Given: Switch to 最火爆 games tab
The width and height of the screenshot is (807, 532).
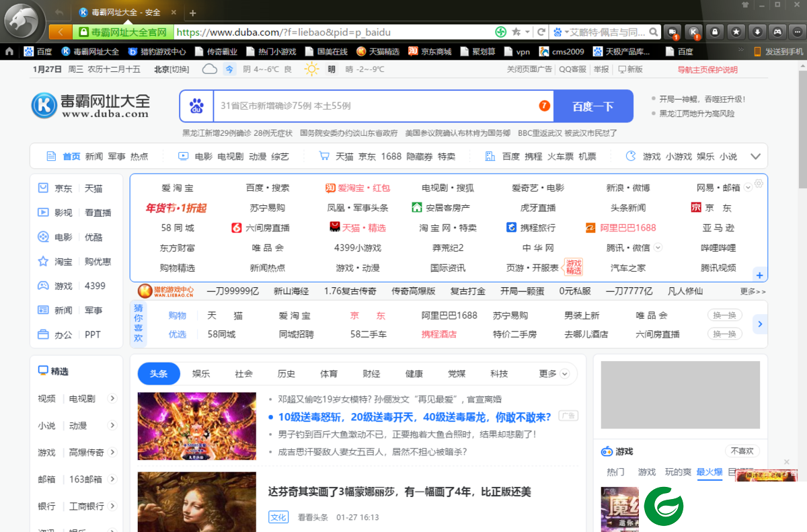Looking at the screenshot, I should (x=709, y=472).
